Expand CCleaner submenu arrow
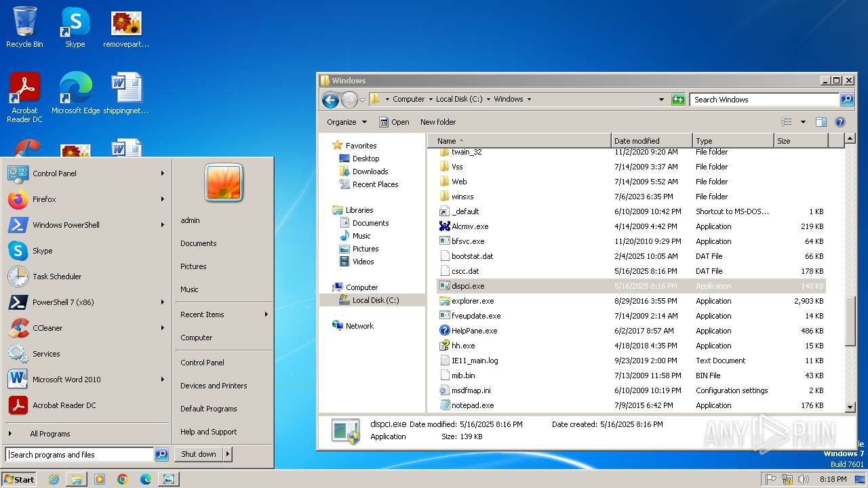 pyautogui.click(x=163, y=328)
